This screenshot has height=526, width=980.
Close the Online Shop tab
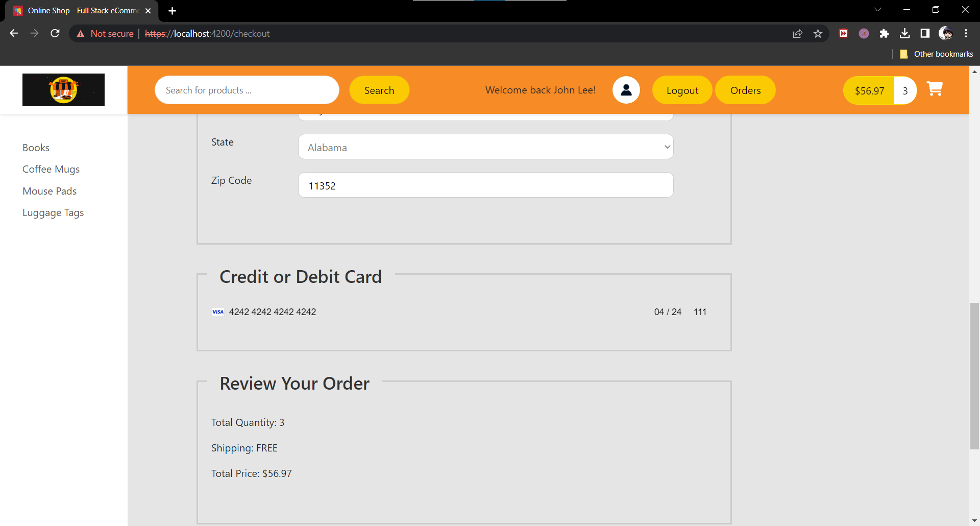tap(148, 11)
